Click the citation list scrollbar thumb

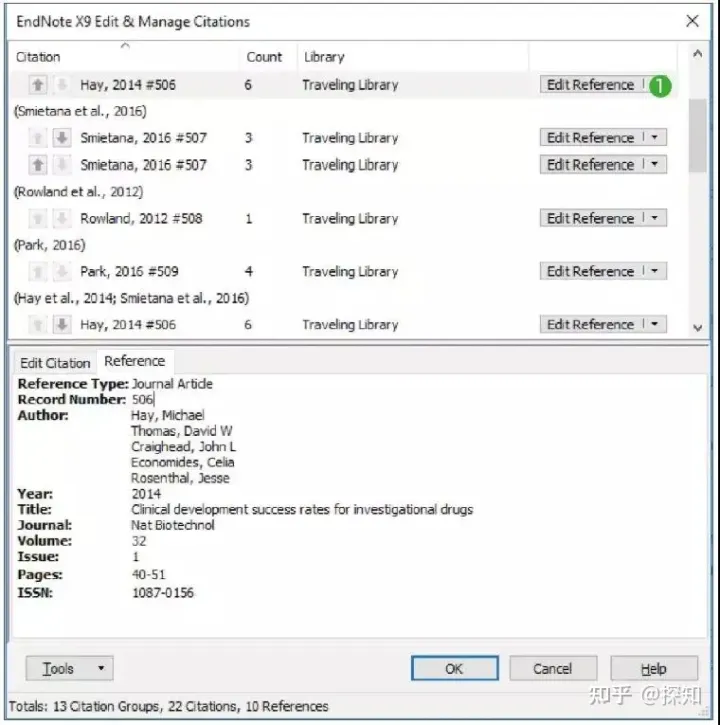coord(698,135)
